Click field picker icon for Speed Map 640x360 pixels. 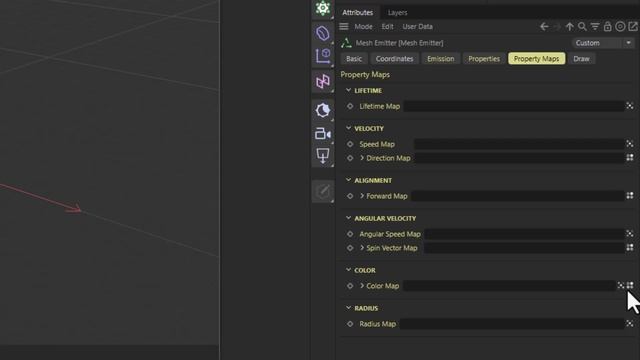[630, 144]
